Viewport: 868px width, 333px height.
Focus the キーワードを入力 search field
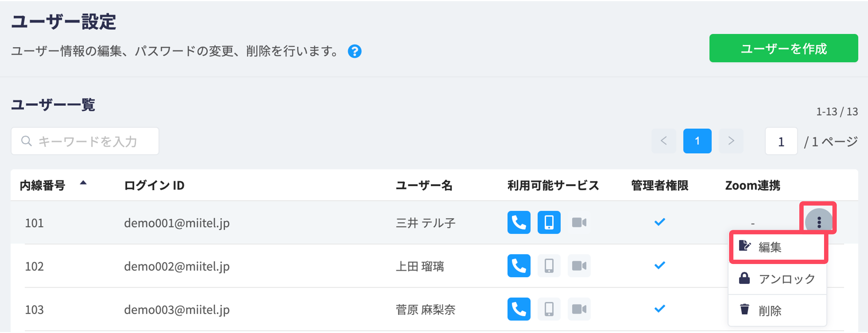(85, 141)
